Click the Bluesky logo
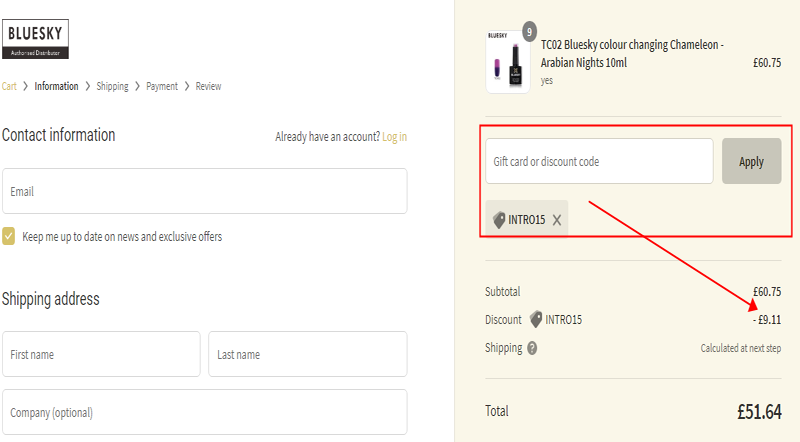This screenshot has width=800, height=442. [35, 39]
